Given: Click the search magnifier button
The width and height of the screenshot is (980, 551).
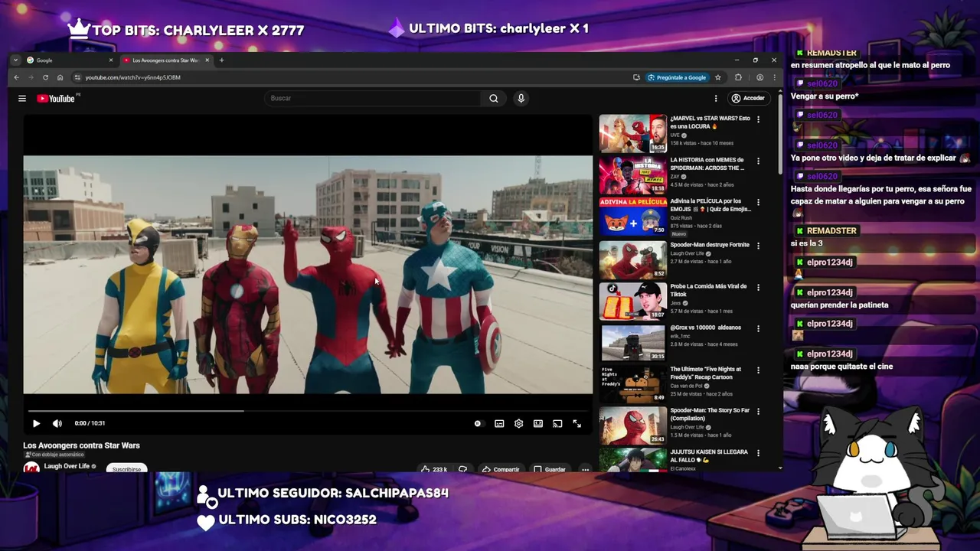Looking at the screenshot, I should point(494,98).
